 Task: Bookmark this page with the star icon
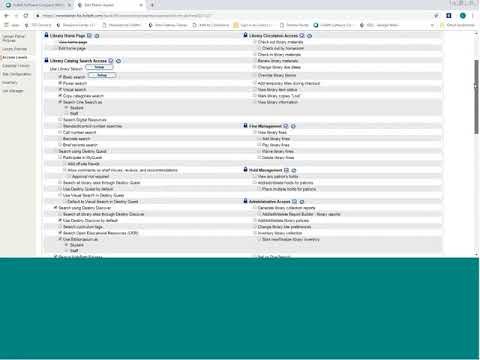pyautogui.click(x=436, y=16)
